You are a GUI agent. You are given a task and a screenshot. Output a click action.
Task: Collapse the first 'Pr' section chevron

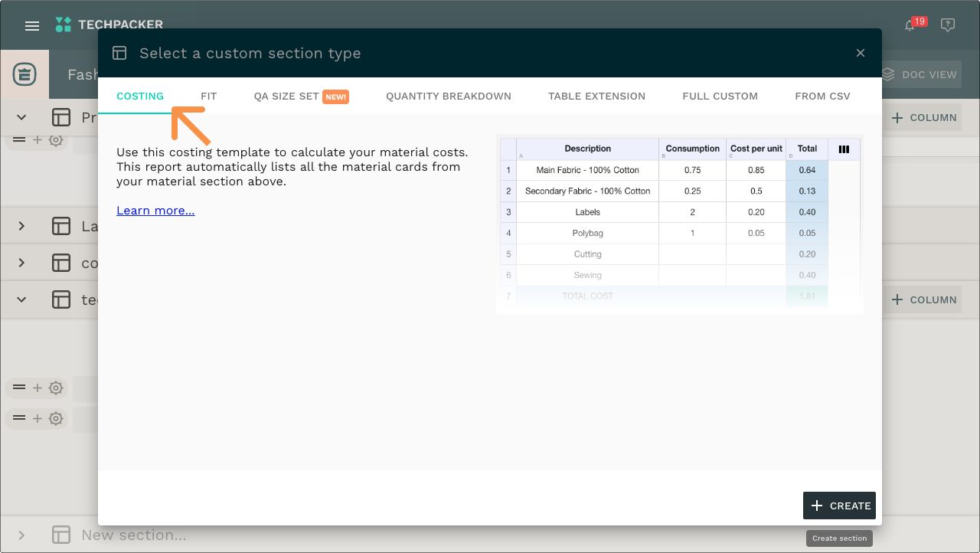coord(21,117)
